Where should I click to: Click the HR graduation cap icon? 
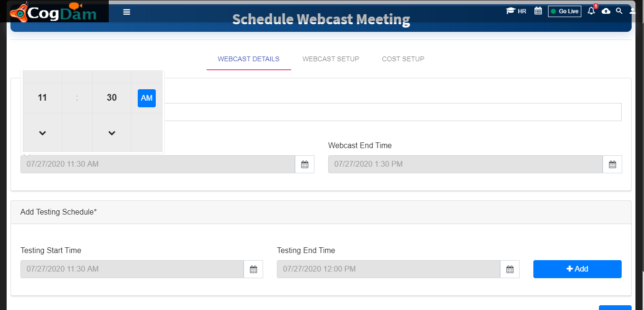point(511,11)
